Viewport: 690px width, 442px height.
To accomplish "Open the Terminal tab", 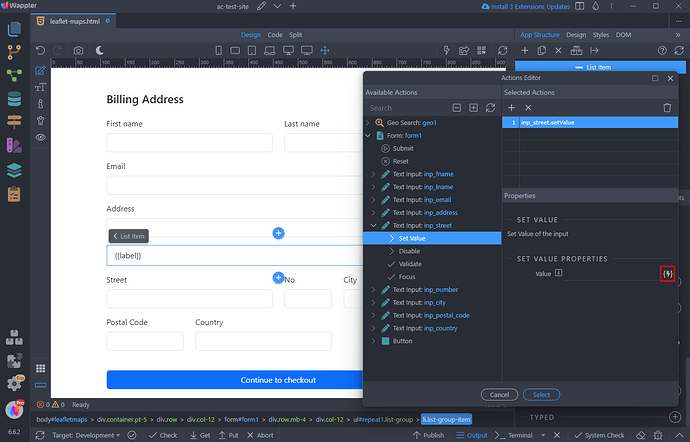I will pyautogui.click(x=514, y=435).
